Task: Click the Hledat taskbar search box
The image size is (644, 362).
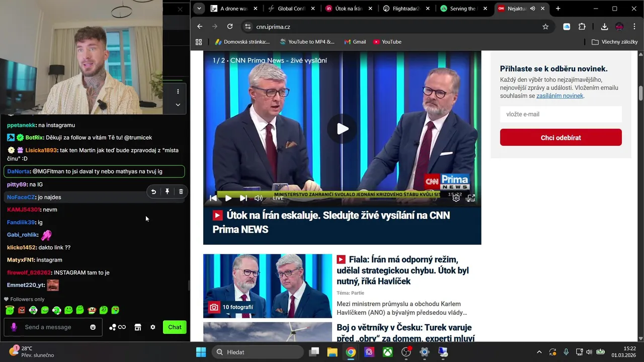Action: pos(258,352)
